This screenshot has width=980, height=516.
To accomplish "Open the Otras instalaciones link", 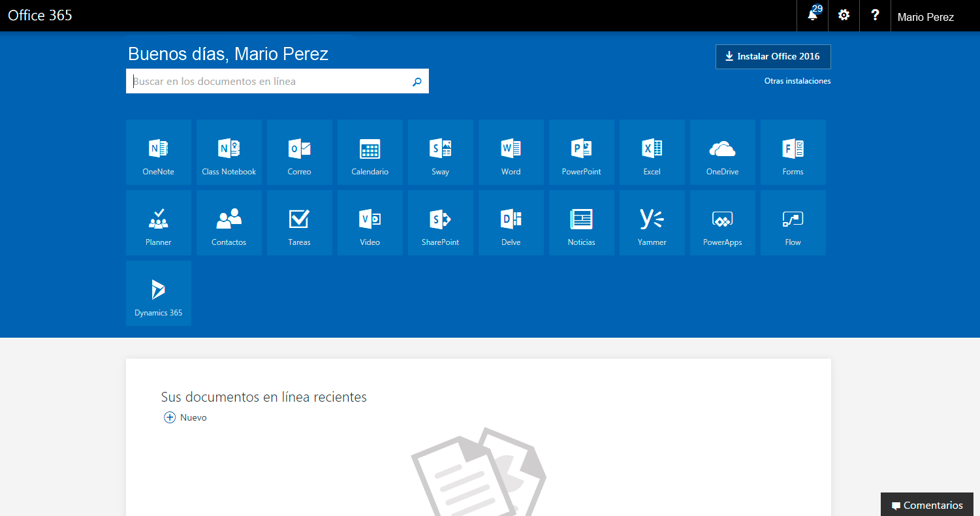I will pos(798,81).
